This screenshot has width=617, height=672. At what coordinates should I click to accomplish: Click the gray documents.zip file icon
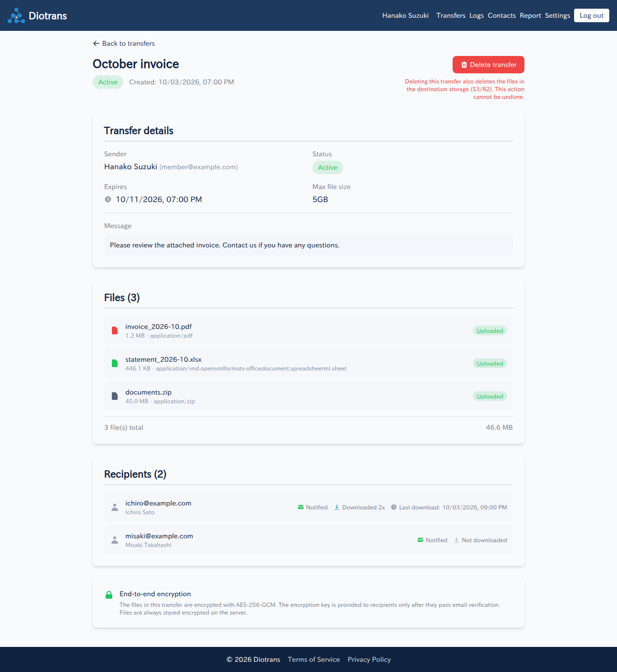click(115, 396)
